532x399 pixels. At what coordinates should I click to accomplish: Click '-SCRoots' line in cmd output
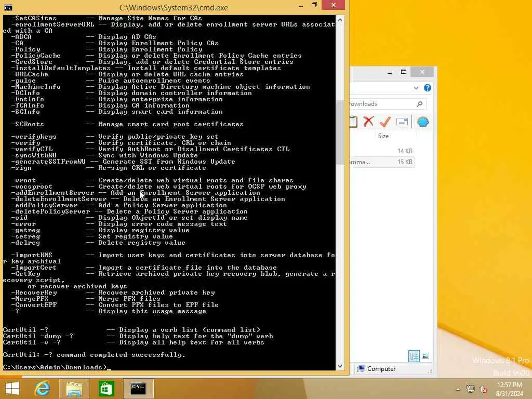click(x=127, y=124)
